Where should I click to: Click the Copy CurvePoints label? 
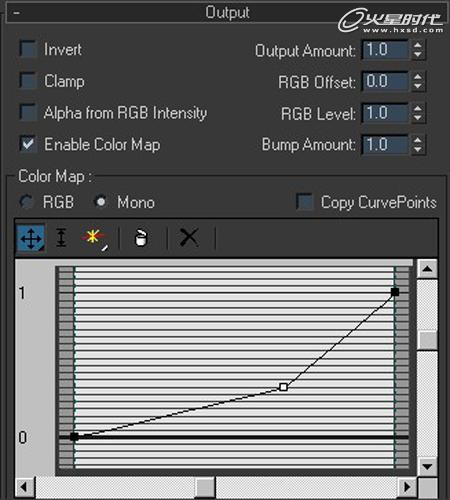coord(379,202)
